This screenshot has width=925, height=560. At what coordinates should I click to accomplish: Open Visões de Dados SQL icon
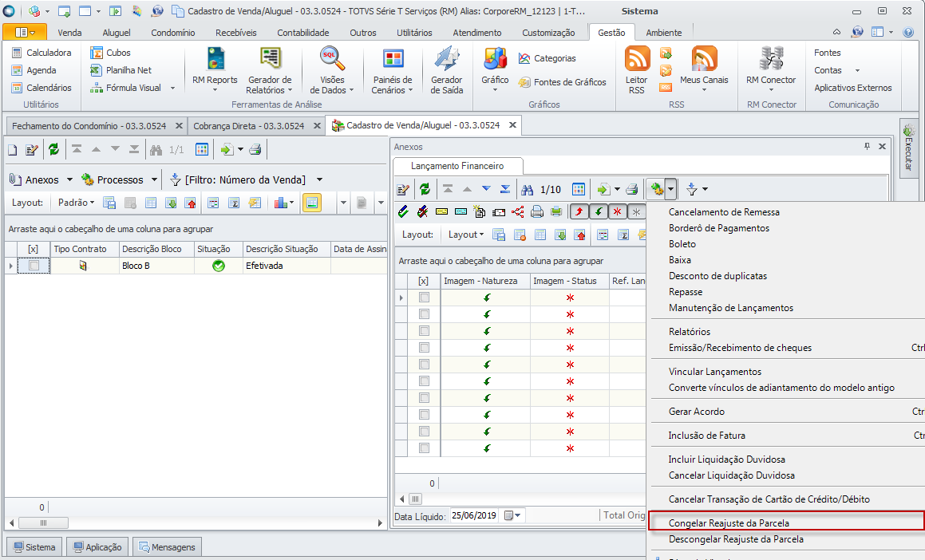coord(331,59)
